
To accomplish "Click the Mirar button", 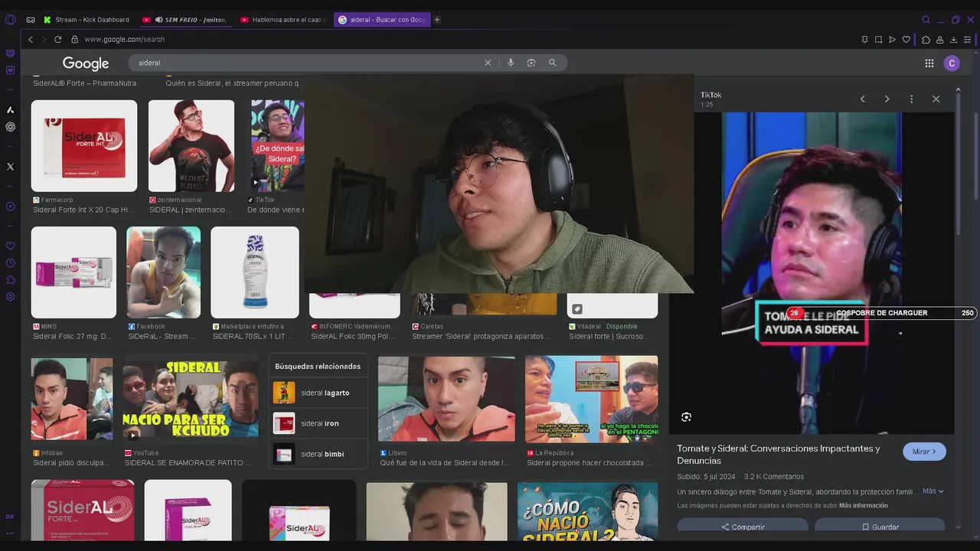I will (x=924, y=452).
